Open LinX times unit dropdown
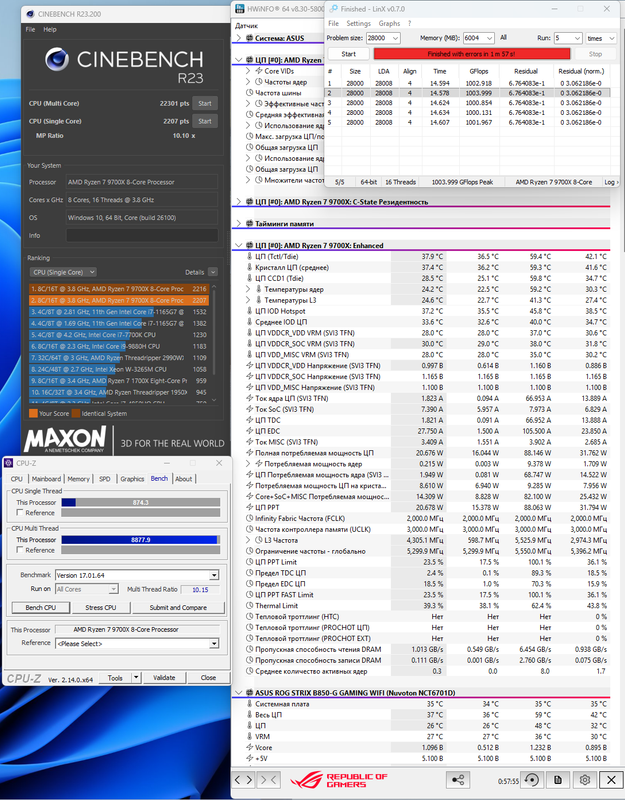 (x=601, y=38)
